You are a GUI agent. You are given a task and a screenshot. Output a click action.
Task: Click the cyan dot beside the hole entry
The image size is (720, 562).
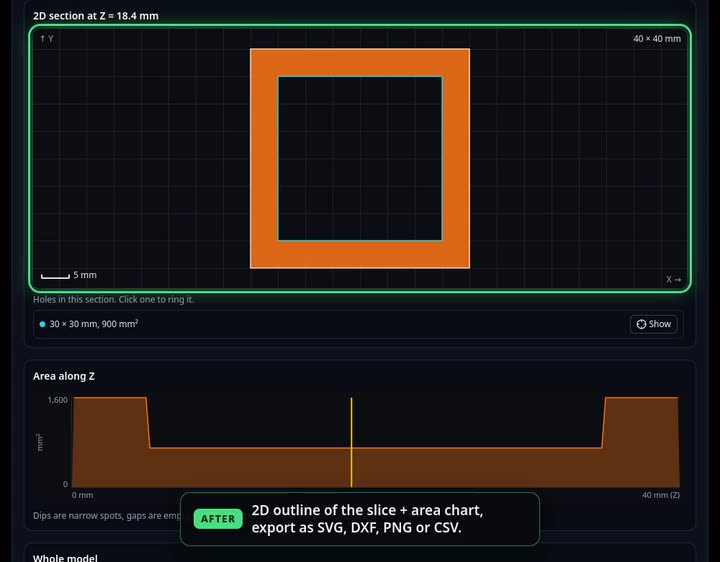tap(42, 324)
